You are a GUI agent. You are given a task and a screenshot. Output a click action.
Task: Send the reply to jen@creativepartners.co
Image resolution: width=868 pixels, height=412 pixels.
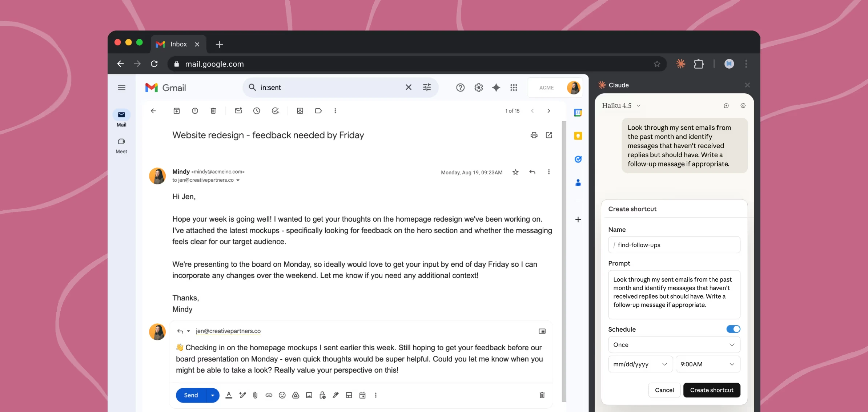[x=190, y=395]
